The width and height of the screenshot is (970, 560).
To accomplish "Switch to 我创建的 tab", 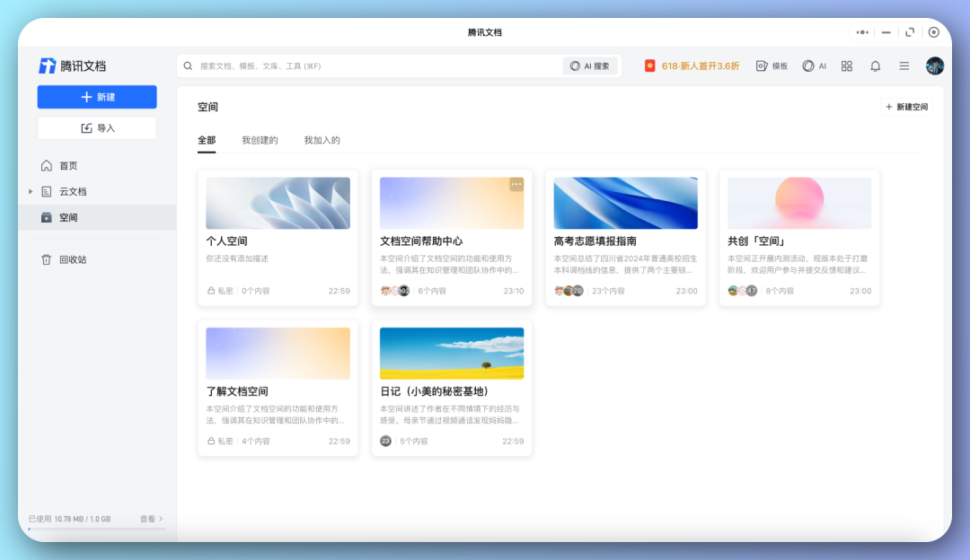I will coord(260,140).
